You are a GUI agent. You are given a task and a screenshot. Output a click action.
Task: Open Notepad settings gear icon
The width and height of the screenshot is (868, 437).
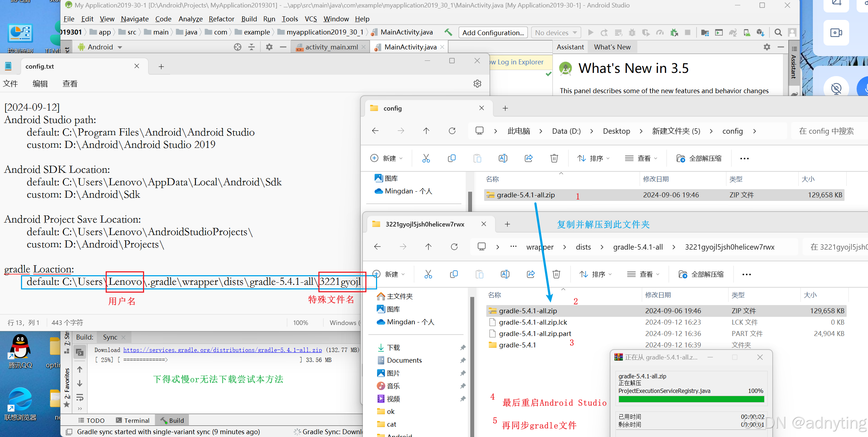coord(477,84)
